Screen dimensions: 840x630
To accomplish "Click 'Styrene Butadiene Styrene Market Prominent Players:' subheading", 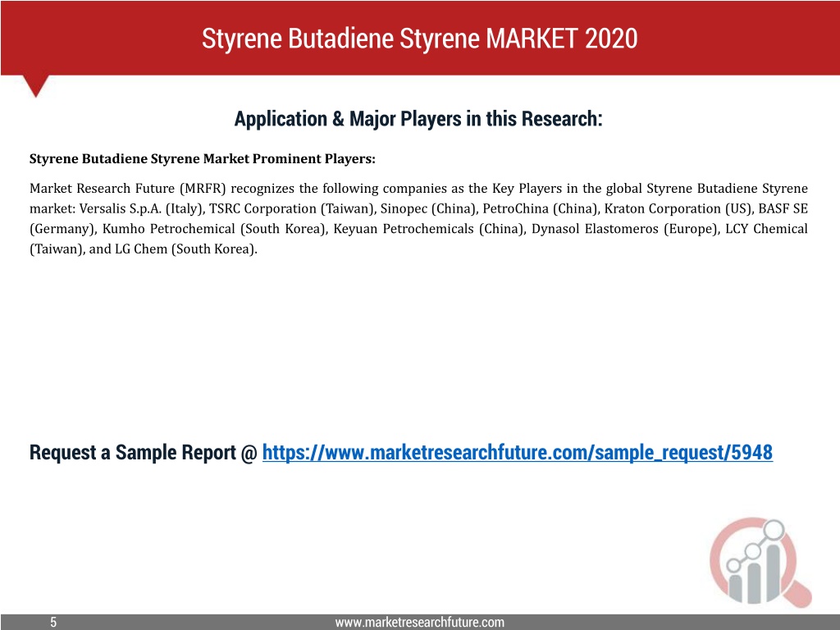I will (x=203, y=159).
